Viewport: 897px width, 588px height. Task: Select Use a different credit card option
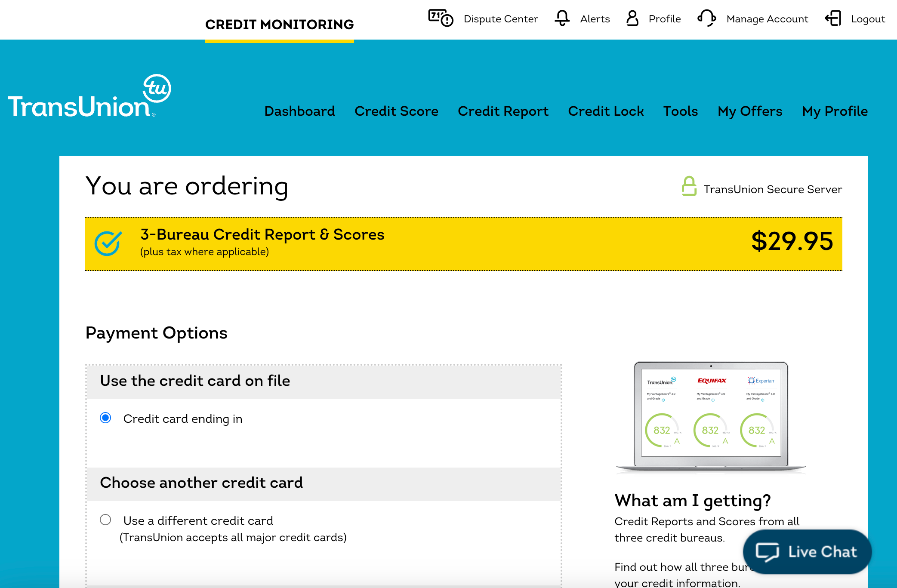105,520
